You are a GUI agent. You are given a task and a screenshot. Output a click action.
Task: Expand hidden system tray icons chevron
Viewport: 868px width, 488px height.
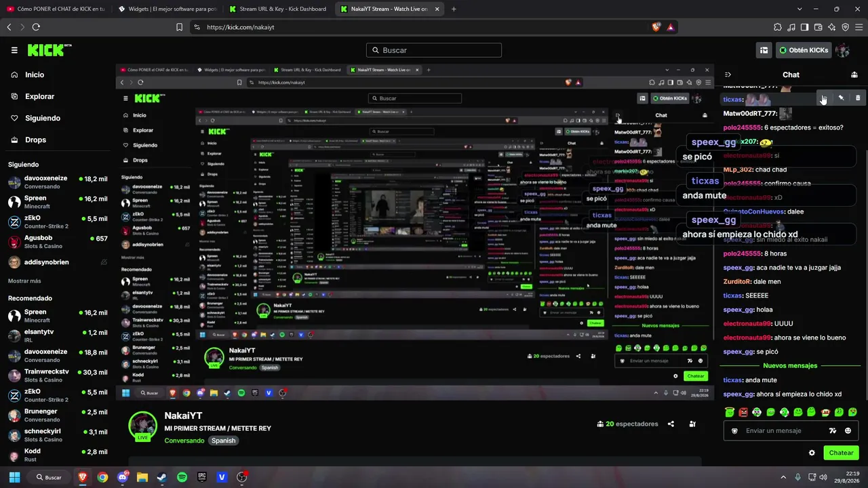point(783,477)
